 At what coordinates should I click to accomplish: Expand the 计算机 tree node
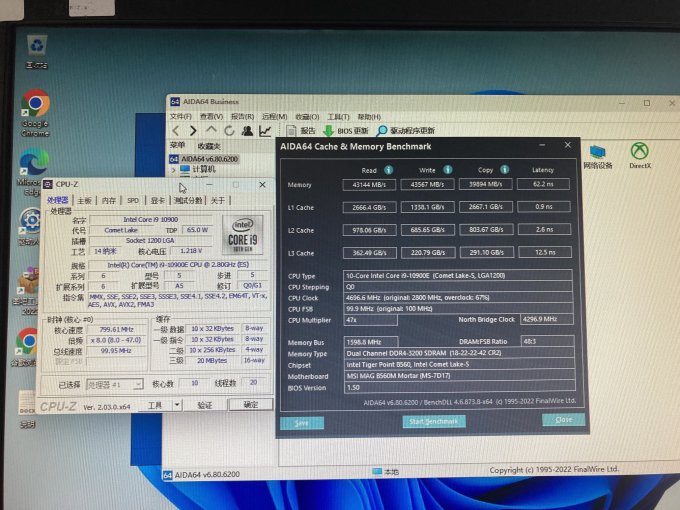[174, 170]
